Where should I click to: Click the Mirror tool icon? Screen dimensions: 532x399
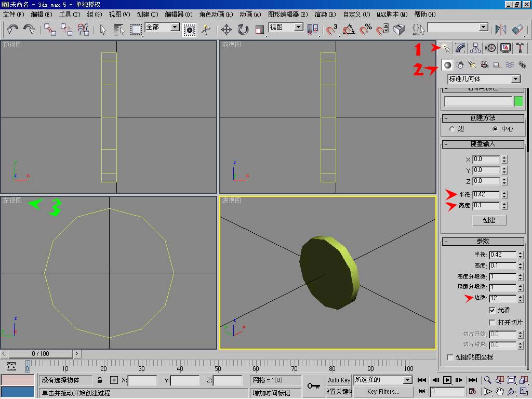coord(501,30)
